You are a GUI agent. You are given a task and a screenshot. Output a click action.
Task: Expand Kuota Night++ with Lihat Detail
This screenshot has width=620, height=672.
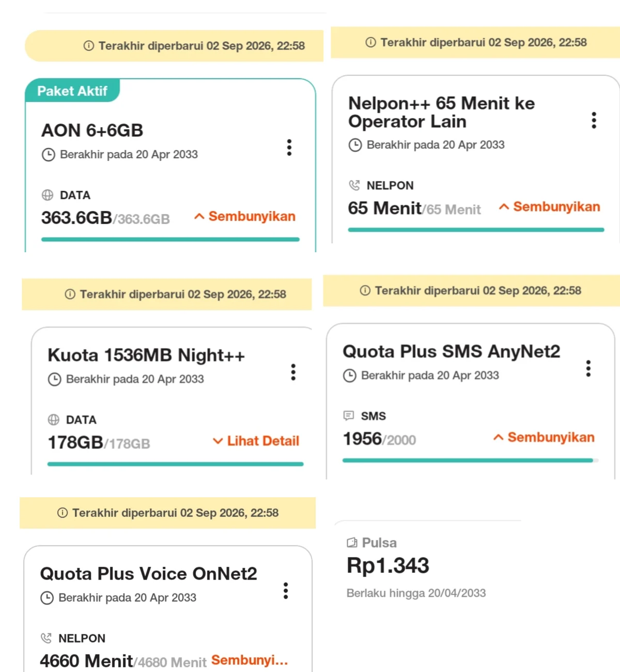pyautogui.click(x=256, y=441)
